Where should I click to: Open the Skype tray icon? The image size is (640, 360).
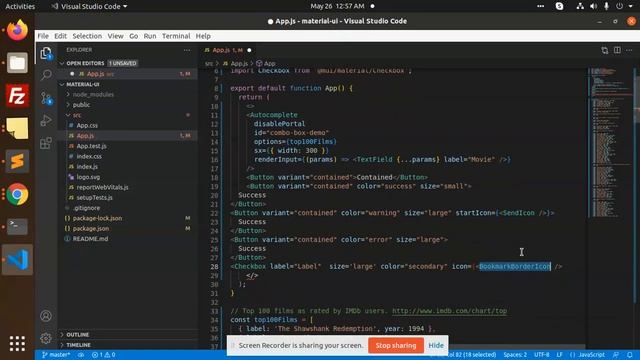[x=559, y=6]
